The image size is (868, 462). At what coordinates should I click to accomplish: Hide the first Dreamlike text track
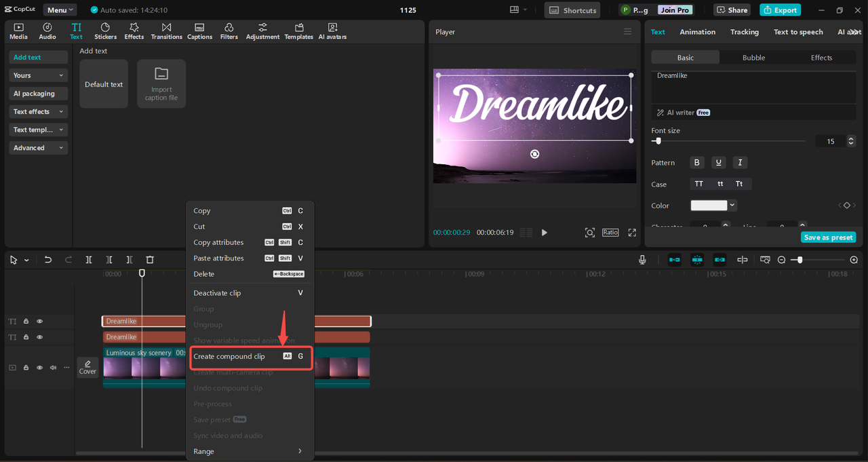[x=39, y=321]
